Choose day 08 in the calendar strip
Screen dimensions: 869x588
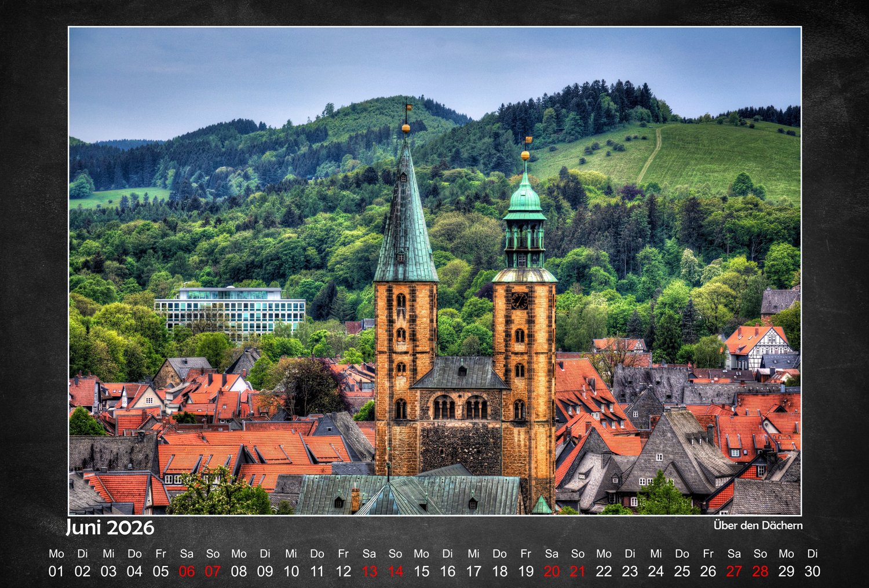click(x=239, y=571)
